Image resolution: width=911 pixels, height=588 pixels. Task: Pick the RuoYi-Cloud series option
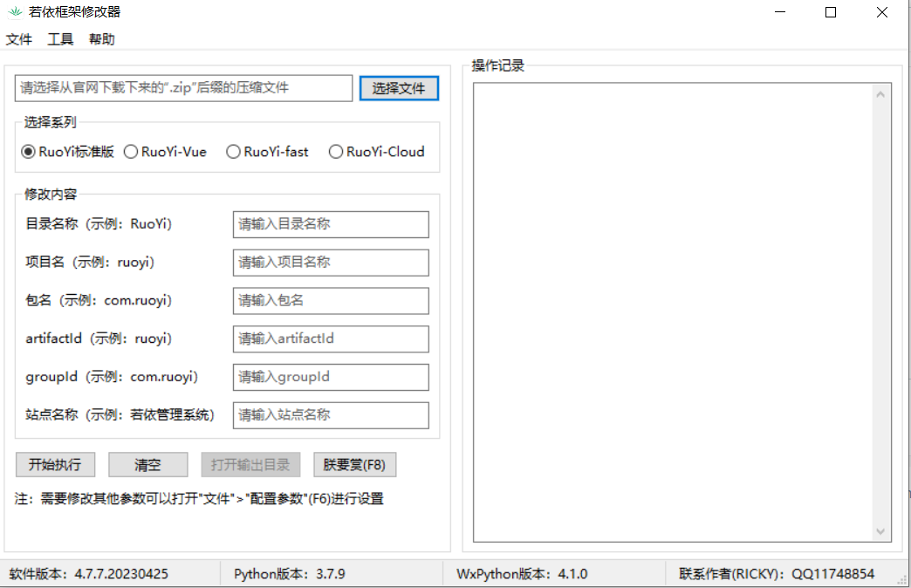click(x=336, y=152)
